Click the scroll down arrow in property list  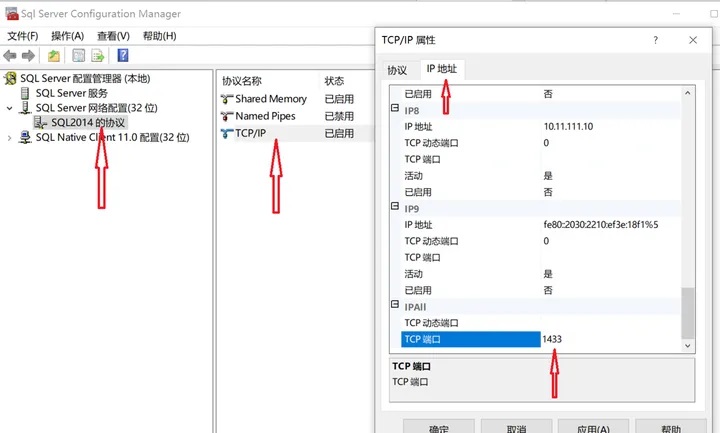point(687,346)
